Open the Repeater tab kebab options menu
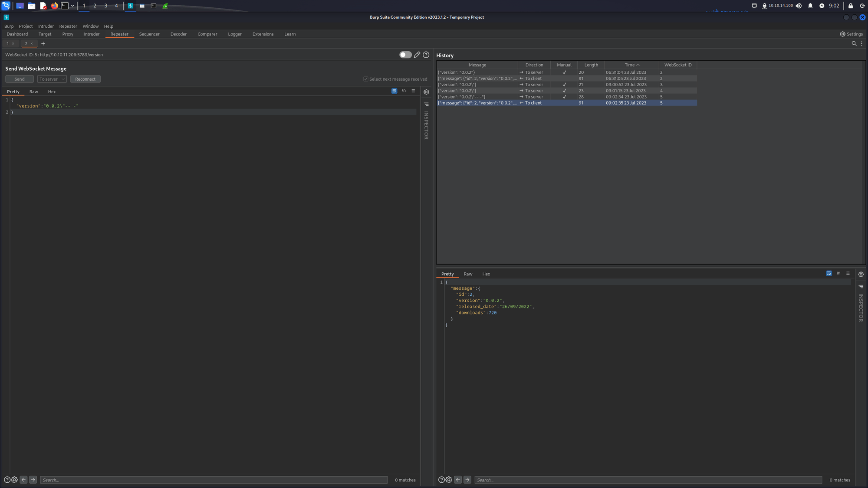This screenshot has height=488, width=868. [x=861, y=43]
